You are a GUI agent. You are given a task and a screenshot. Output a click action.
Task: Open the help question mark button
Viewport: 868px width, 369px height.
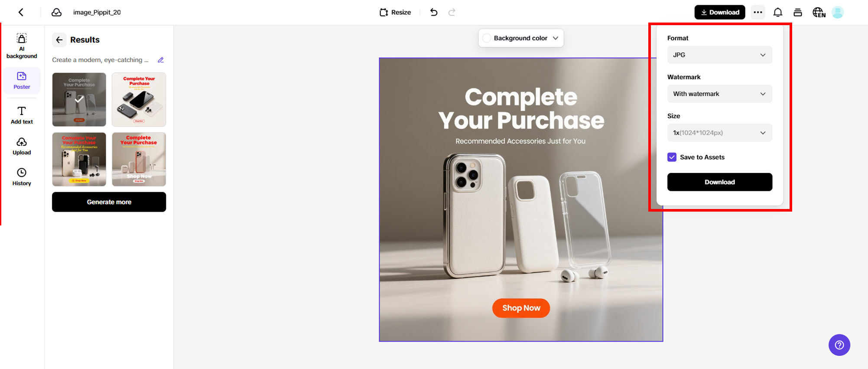tap(839, 345)
